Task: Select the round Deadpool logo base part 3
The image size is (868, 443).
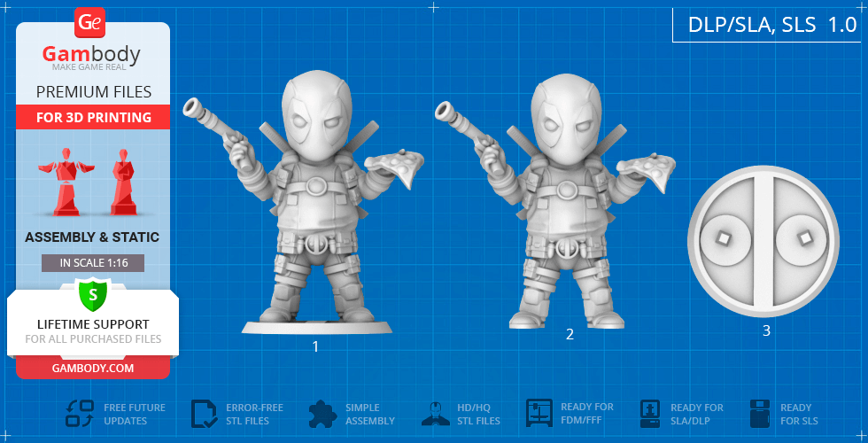Action: (x=763, y=237)
